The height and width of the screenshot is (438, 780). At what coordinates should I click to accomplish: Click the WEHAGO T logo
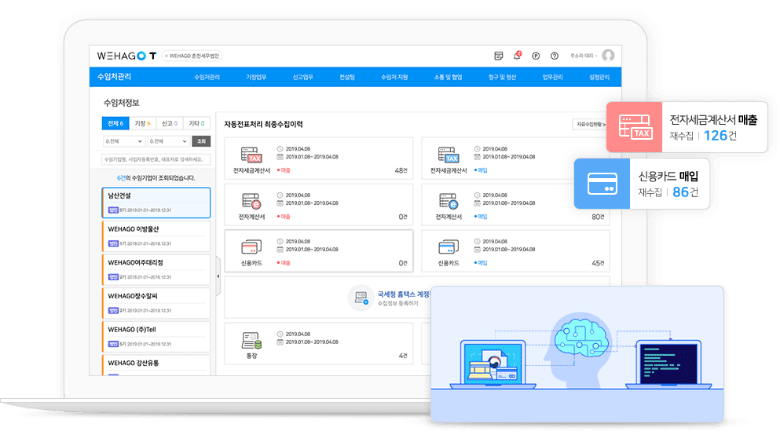pos(127,56)
